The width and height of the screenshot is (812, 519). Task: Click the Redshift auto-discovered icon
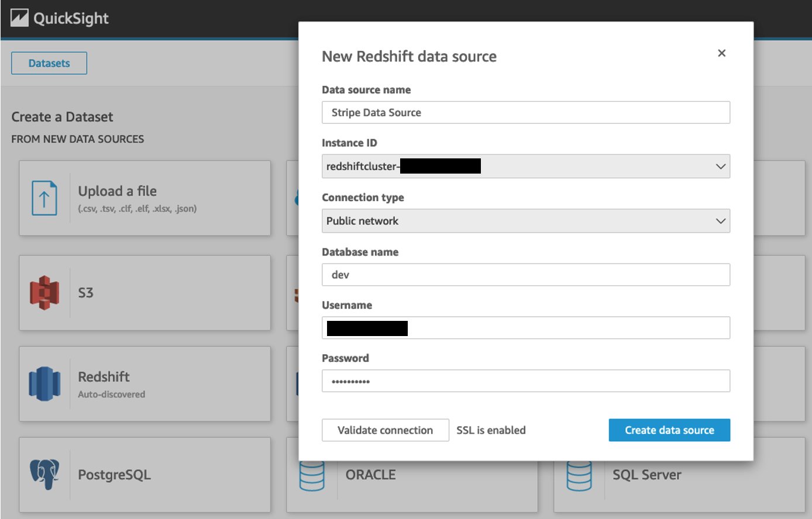coord(44,383)
